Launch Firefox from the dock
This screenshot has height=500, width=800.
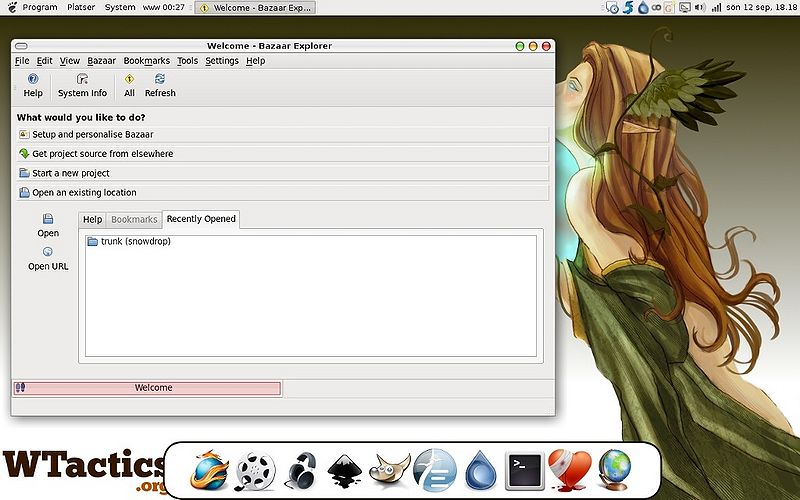(209, 470)
